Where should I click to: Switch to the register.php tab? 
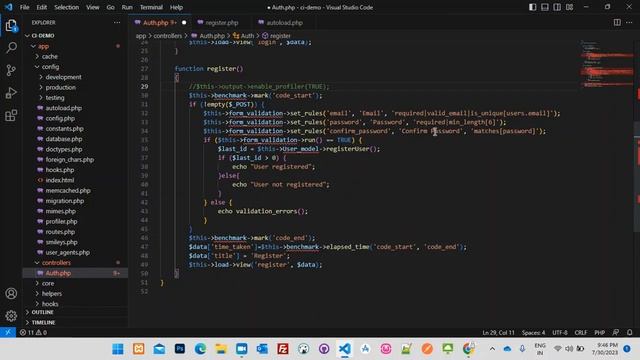pyautogui.click(x=221, y=22)
